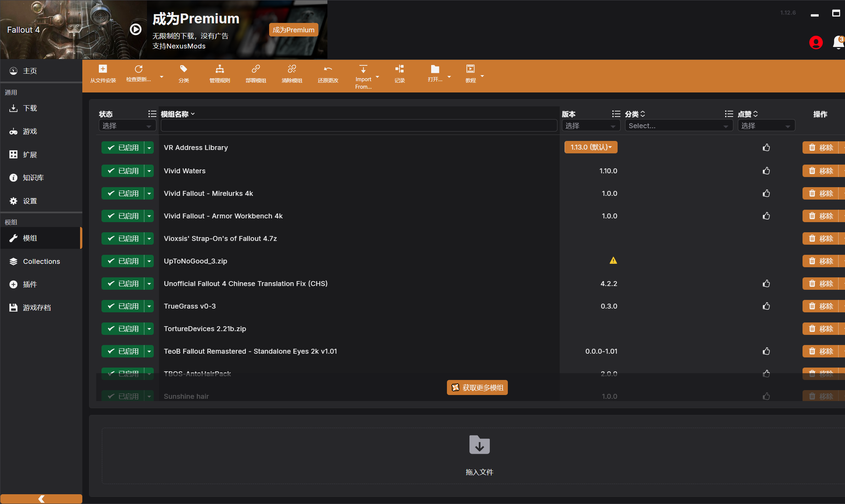
Task: Open the 教程 tutorial video icon
Action: [x=470, y=69]
